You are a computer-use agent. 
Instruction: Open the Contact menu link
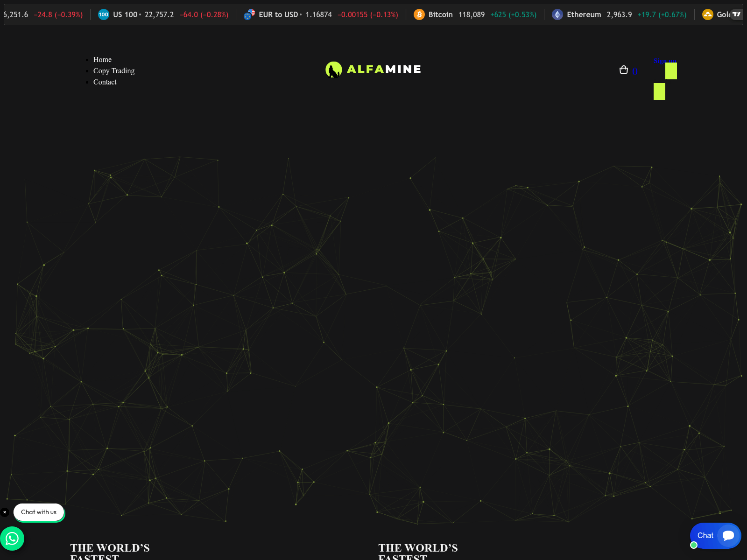click(105, 82)
